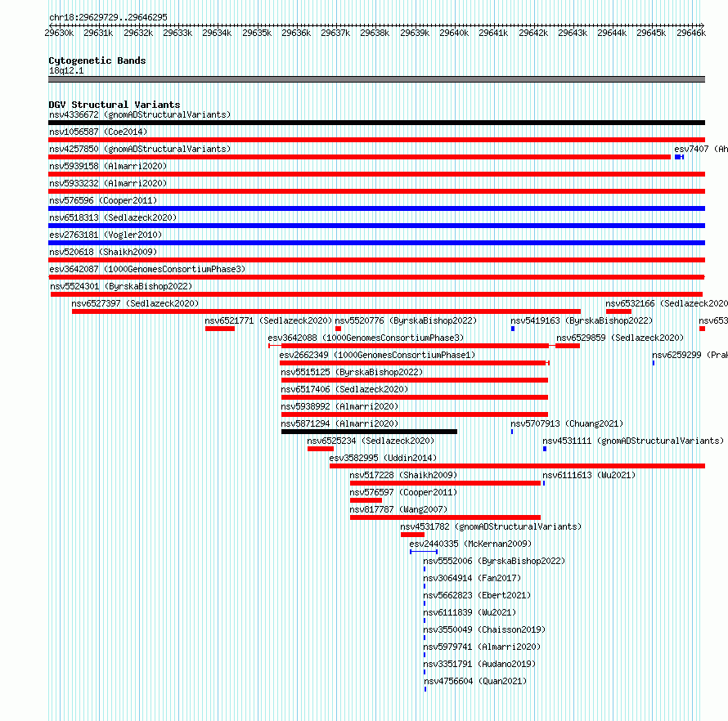
Task: Click the 18q12.1 band label
Action: coord(66,70)
